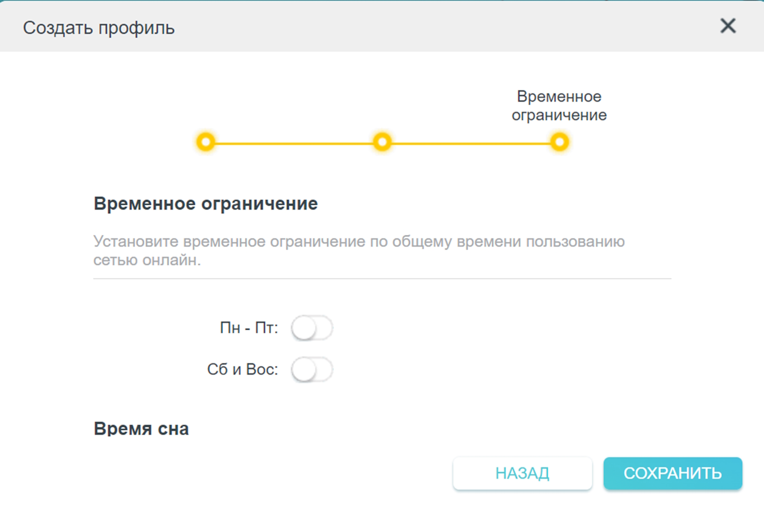Click progress line between first and second steps
This screenshot has height=532, width=764.
294,144
